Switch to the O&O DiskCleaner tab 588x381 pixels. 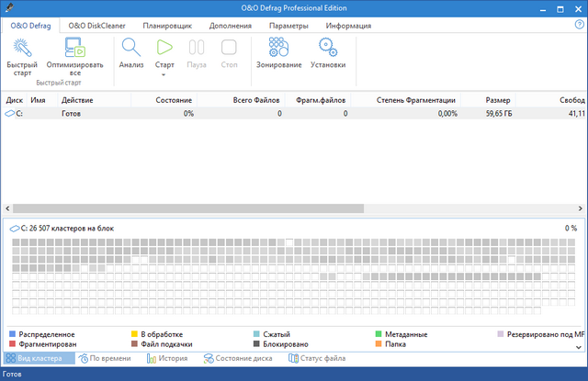[95, 25]
